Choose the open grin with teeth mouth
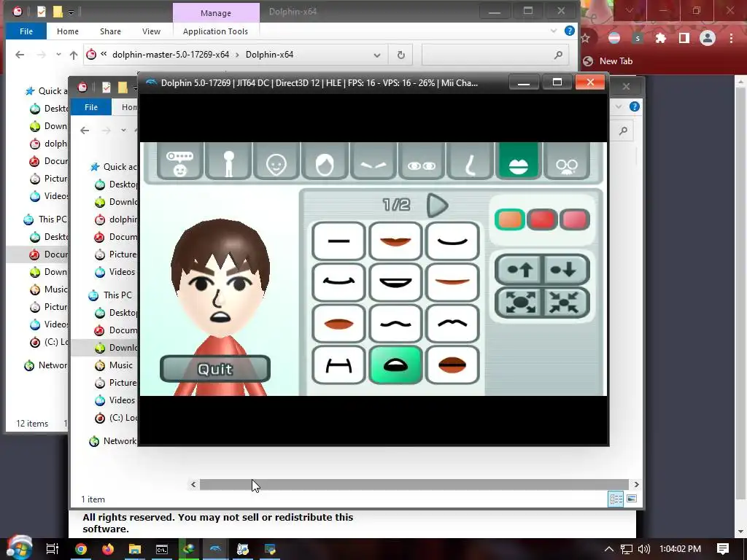The height and width of the screenshot is (560, 747). point(395,282)
